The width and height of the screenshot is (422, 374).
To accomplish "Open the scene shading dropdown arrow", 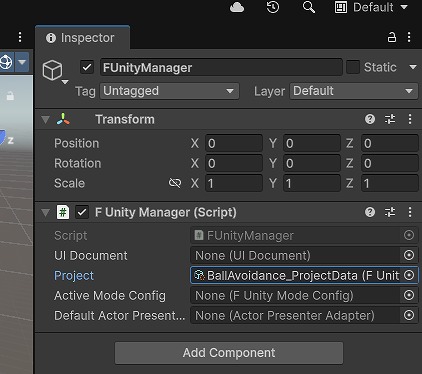I will pyautogui.click(x=22, y=62).
